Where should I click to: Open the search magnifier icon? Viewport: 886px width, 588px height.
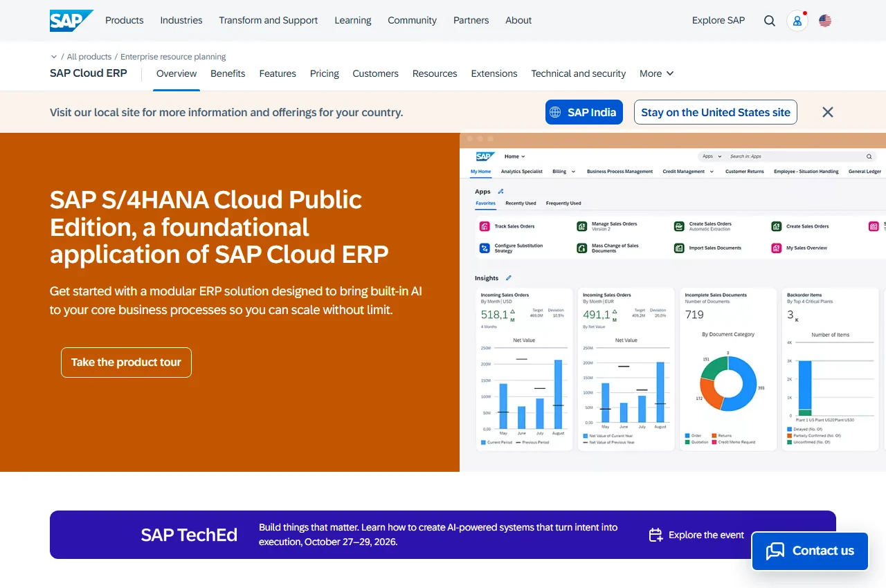point(770,21)
